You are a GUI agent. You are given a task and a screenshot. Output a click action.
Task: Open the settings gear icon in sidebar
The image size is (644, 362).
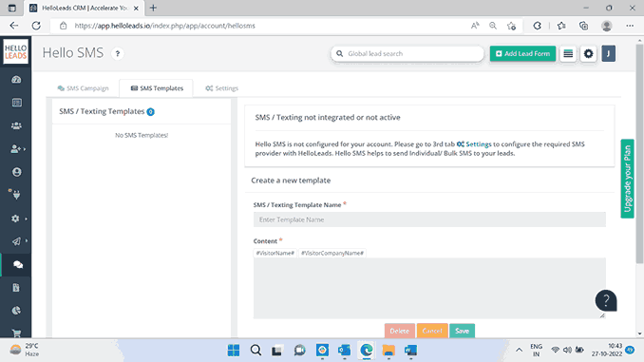coord(15,219)
